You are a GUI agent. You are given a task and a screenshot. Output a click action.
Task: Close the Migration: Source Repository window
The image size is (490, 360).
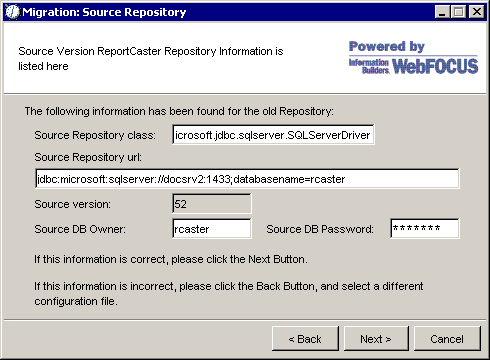[477, 12]
